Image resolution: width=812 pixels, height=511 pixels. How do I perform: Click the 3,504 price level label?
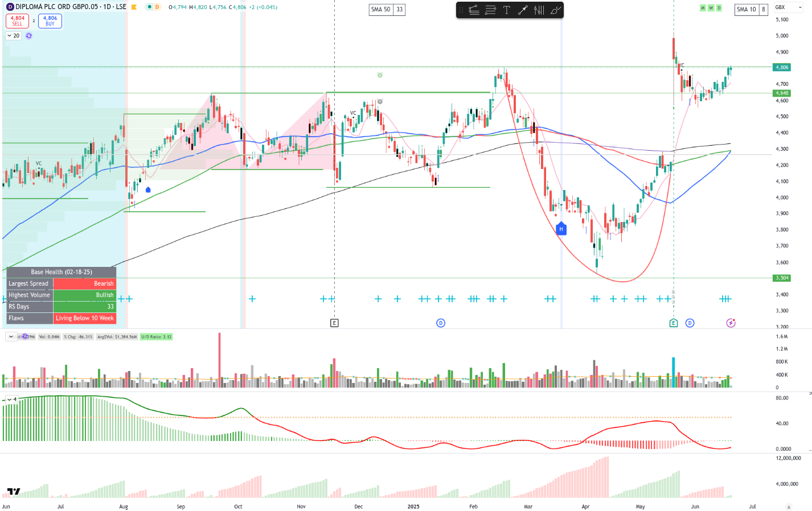click(x=782, y=278)
